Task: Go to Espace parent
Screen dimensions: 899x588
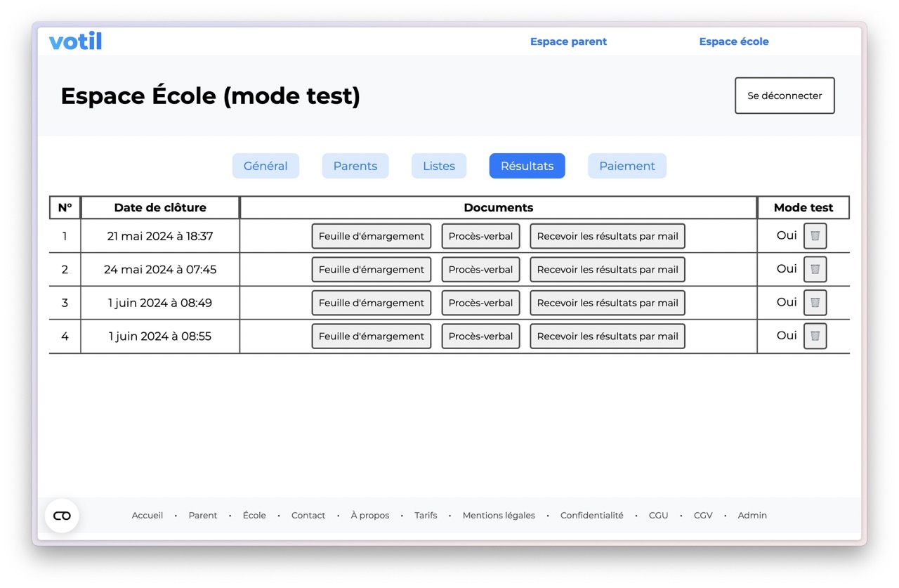Action: click(x=568, y=41)
